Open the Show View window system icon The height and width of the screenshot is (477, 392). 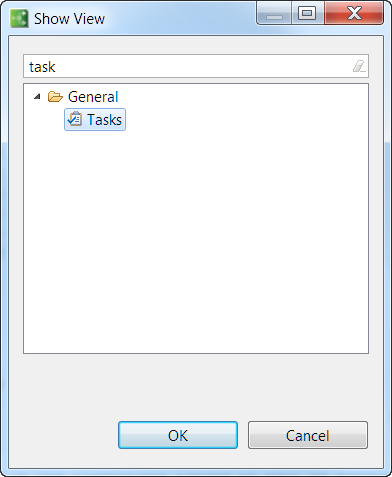point(19,18)
